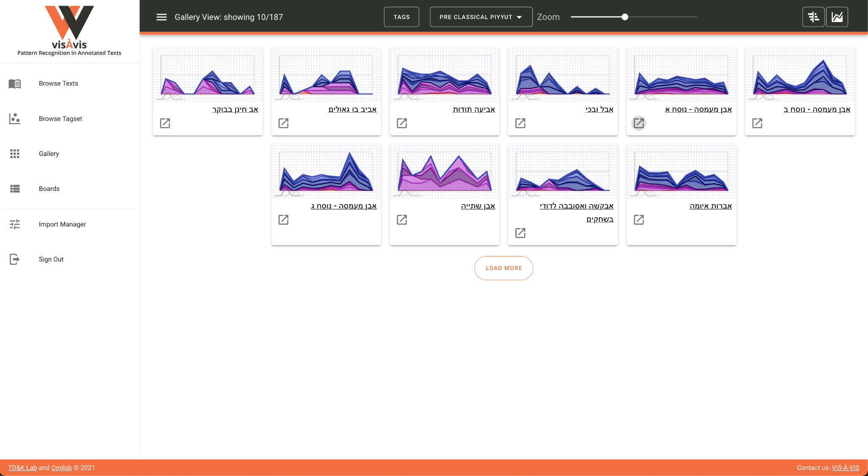The height and width of the screenshot is (476, 868).
Task: Open external icon for אביב בו גאולים
Action: point(284,123)
